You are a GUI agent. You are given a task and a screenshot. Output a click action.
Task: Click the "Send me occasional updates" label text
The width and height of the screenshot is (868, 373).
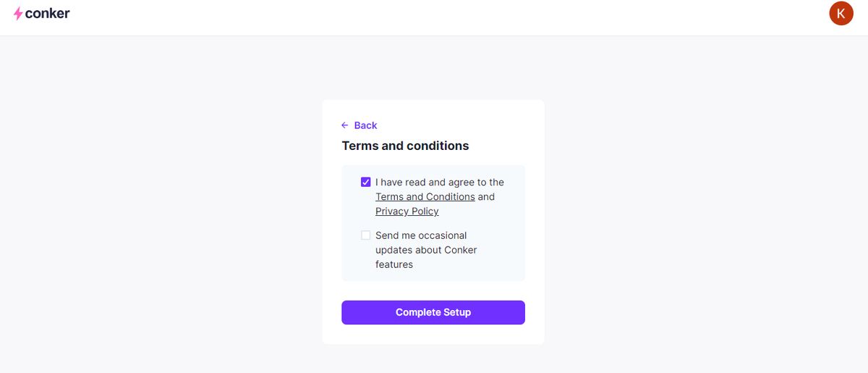point(421,235)
